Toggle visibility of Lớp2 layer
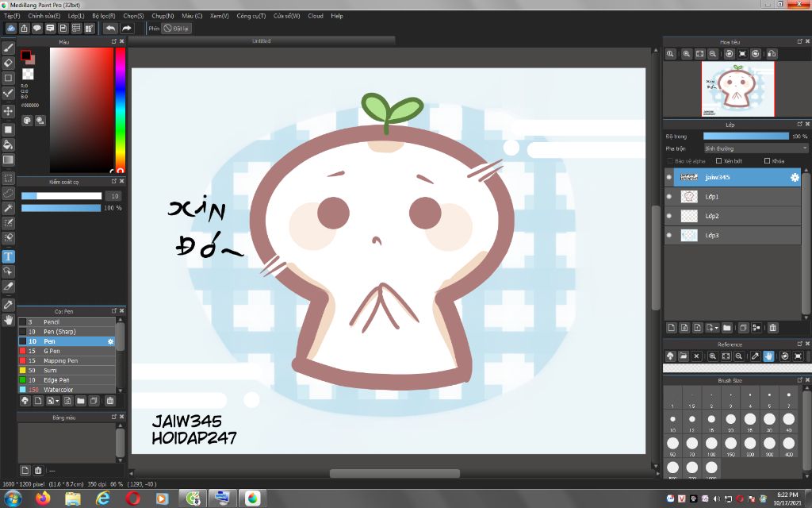Viewport: 812px width, 508px height. [669, 216]
